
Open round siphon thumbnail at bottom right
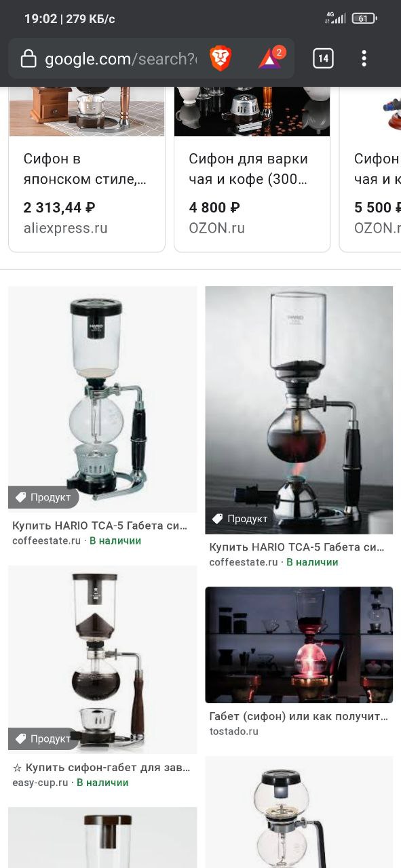pos(299,812)
